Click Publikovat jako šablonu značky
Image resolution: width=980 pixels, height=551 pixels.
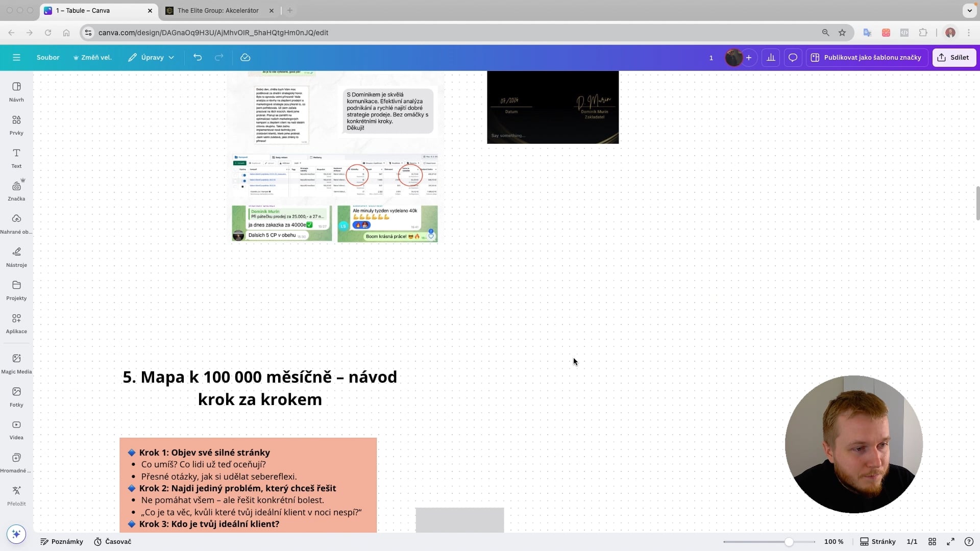pos(866,58)
